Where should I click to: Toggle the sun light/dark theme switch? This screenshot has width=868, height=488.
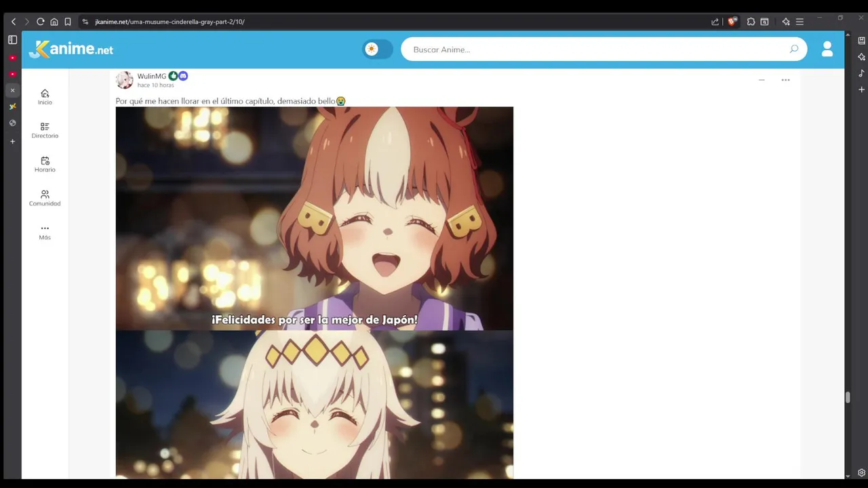click(378, 49)
